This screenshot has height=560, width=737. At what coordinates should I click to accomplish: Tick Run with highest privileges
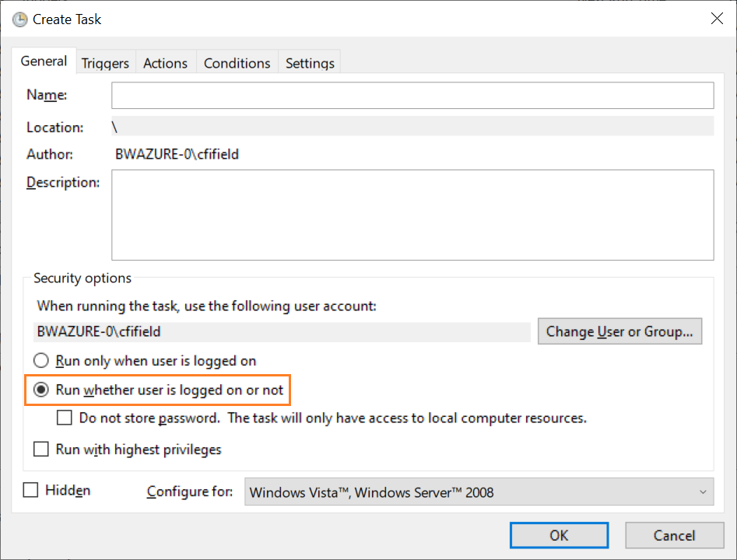[x=41, y=449]
